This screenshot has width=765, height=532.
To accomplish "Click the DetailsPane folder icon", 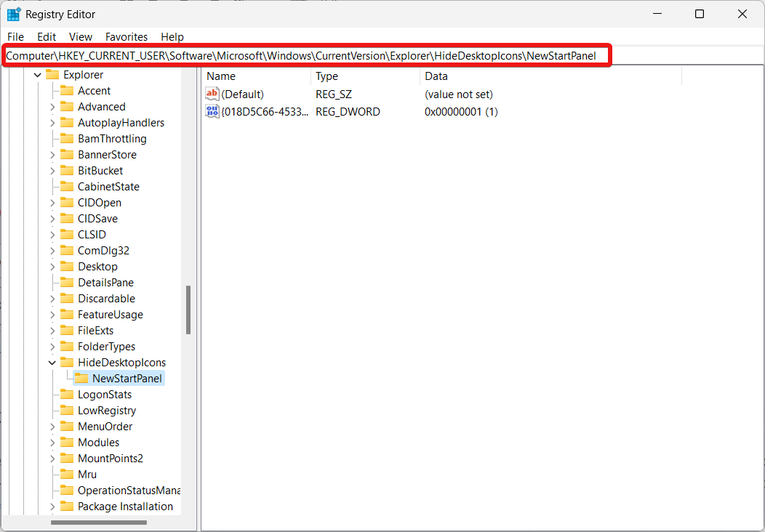I will click(x=67, y=282).
